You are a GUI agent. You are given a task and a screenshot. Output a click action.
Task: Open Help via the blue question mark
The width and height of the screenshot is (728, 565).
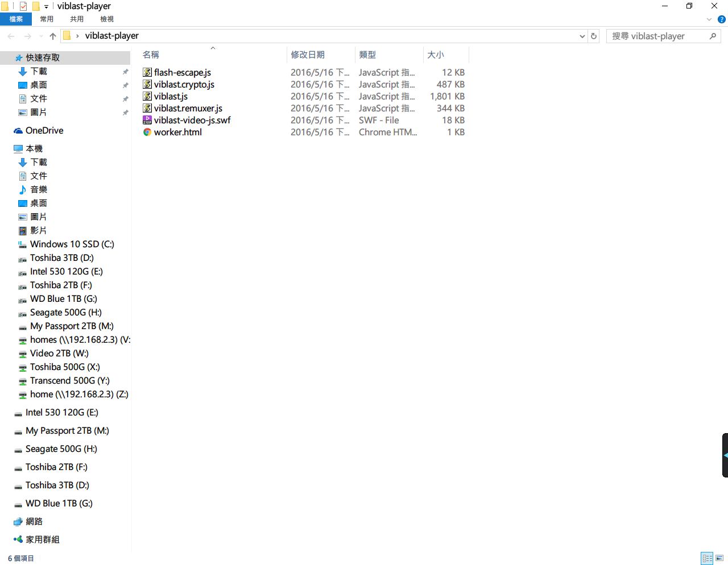click(722, 19)
